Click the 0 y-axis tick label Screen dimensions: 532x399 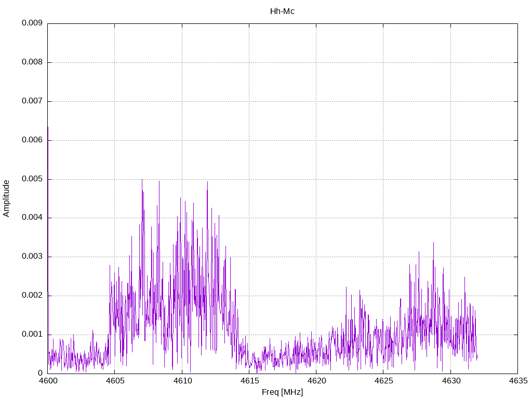pyautogui.click(x=40, y=373)
